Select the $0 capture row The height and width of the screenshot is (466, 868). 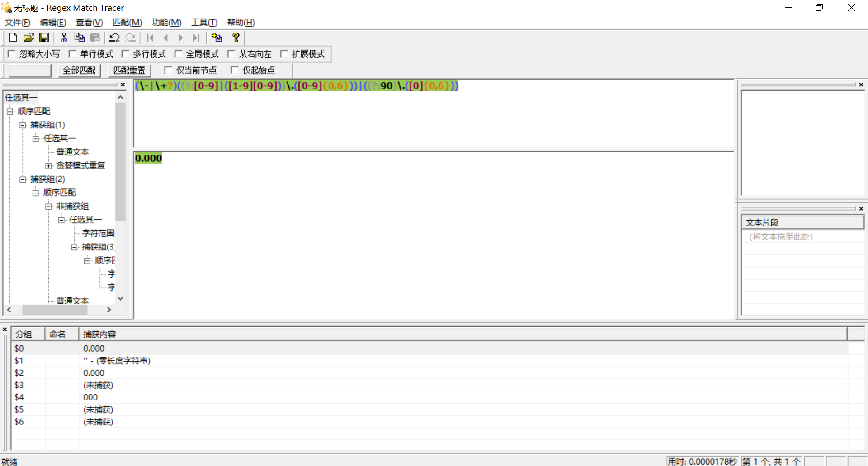[x=429, y=348]
